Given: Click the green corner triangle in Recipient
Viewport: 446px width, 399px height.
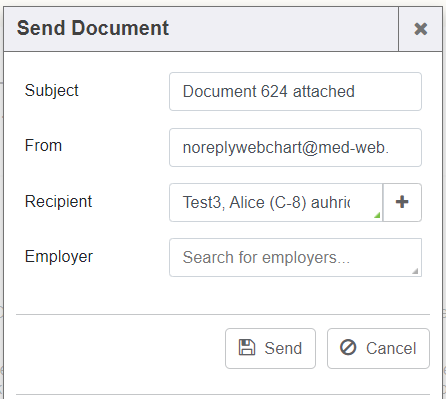Looking at the screenshot, I should [x=377, y=215].
